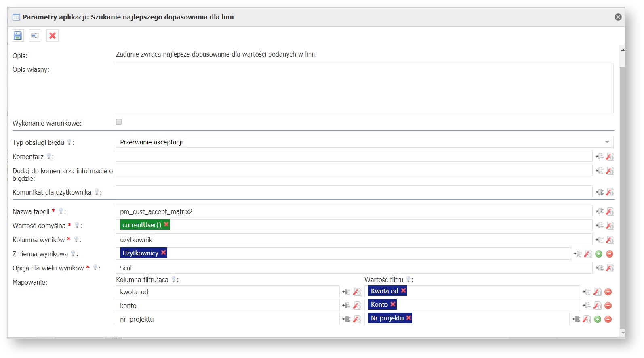Click the save floppy disk icon
The image size is (644, 358).
[x=18, y=36]
